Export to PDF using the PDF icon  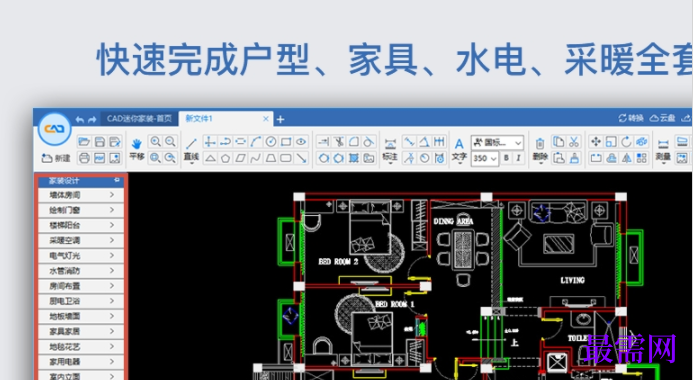pyautogui.click(x=100, y=158)
